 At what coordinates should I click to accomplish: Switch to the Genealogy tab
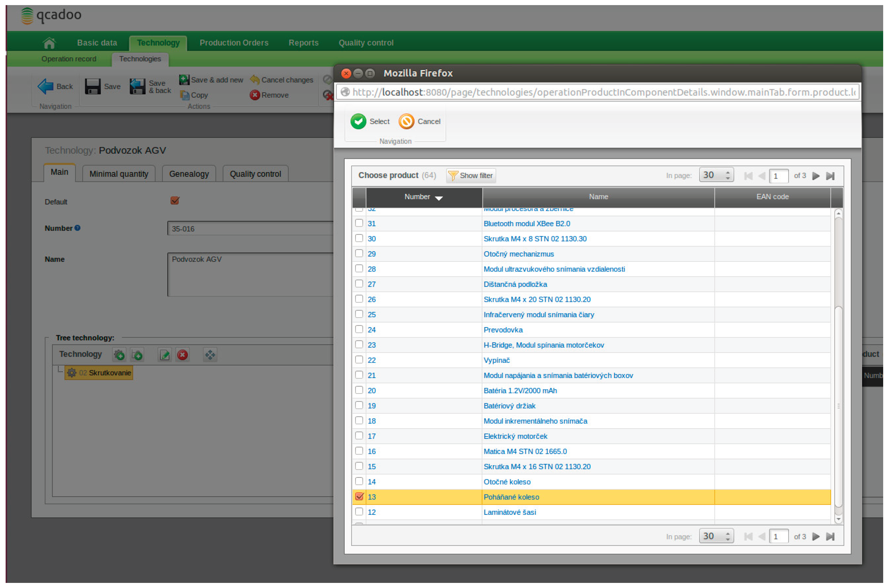189,174
